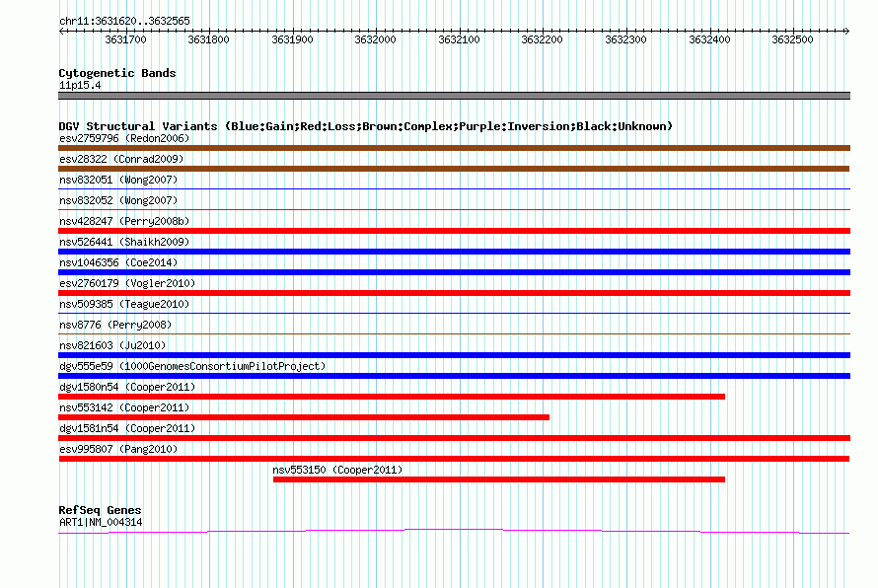Screen dimensions: 878x588
Task: Click the 3631700 ruler position
Action: click(125, 39)
